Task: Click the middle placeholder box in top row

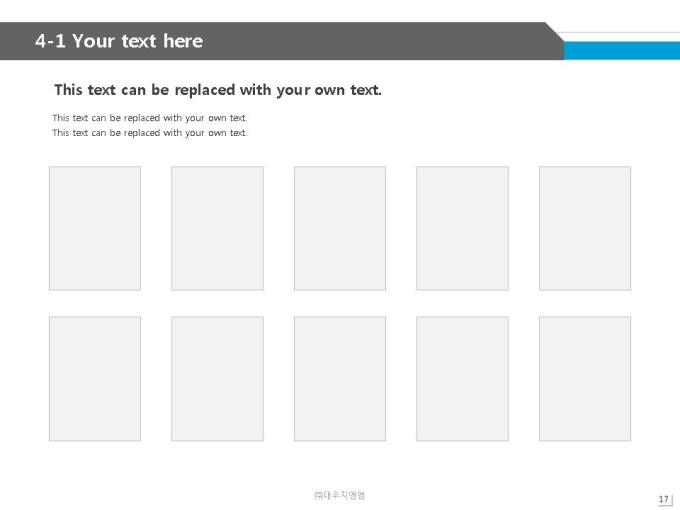Action: point(340,228)
